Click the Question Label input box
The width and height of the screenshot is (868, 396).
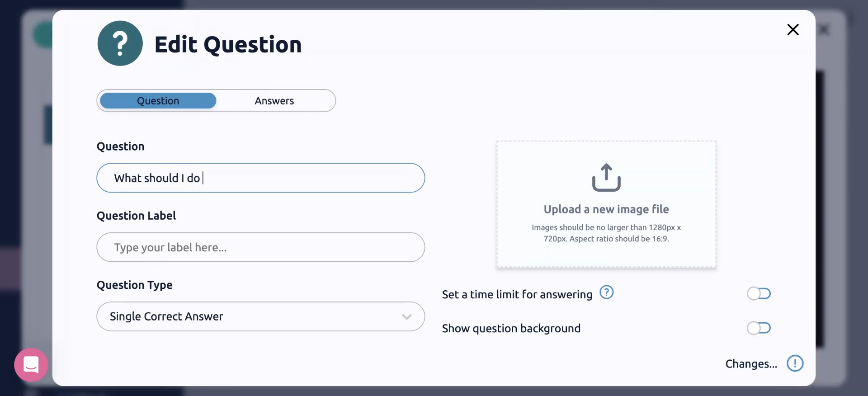tap(260, 247)
